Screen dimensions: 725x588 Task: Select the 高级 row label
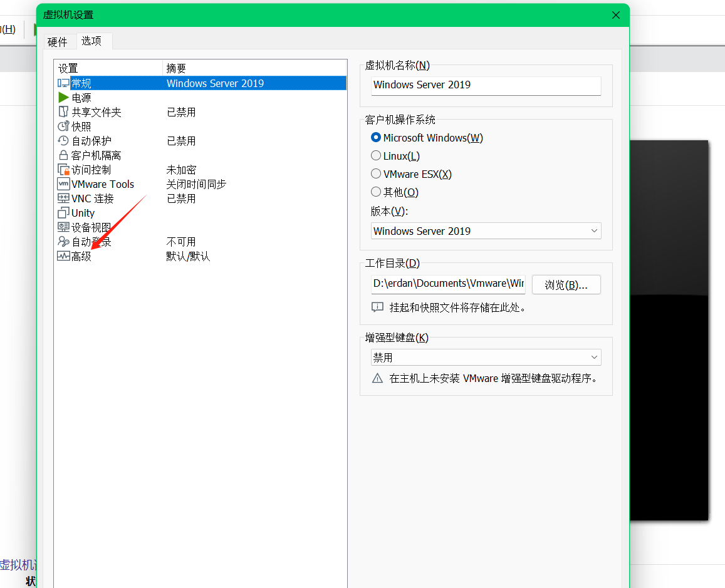point(81,256)
